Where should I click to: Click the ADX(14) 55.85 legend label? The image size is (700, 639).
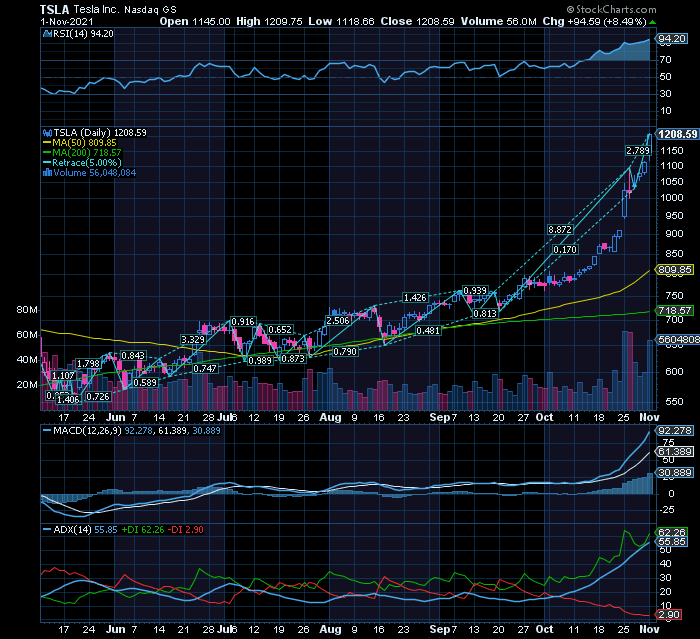(x=85, y=530)
